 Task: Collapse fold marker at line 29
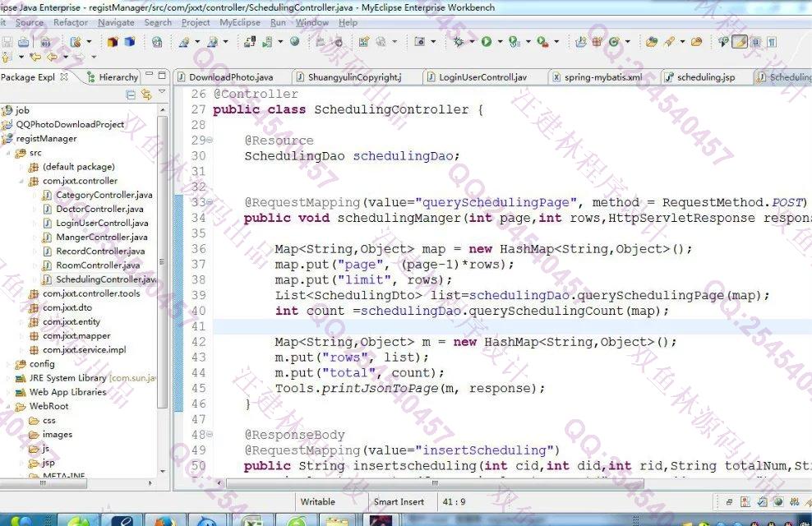point(210,141)
